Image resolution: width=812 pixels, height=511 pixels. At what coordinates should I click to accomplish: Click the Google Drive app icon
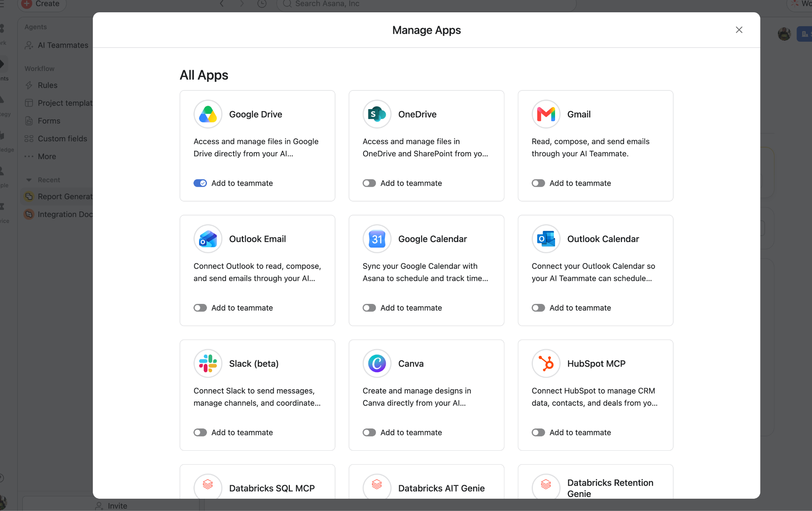pos(208,114)
